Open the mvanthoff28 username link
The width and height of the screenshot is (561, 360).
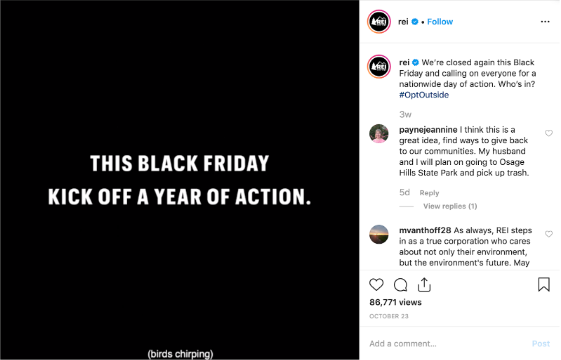pyautogui.click(x=425, y=230)
